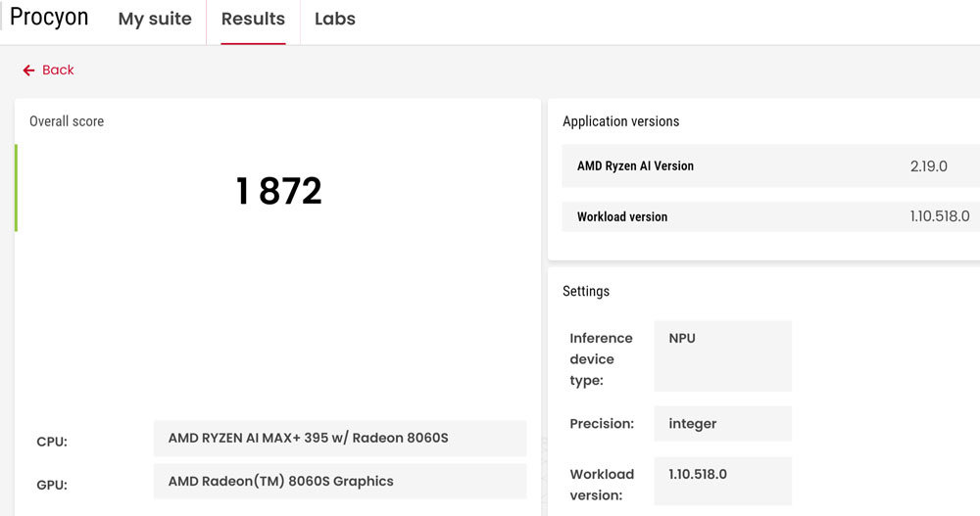Click the green score indicator bar

click(x=16, y=188)
